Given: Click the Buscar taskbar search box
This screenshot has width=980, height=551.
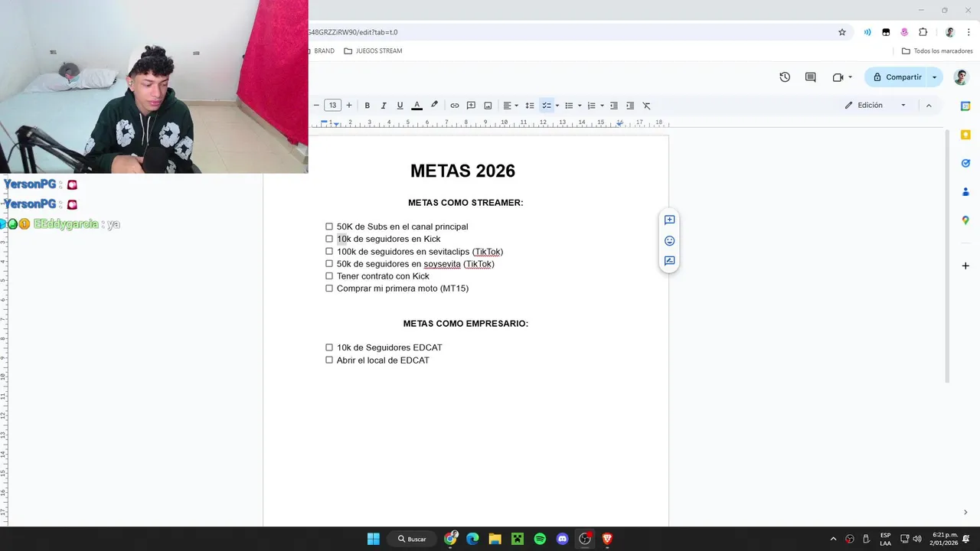Looking at the screenshot, I should click(x=412, y=539).
